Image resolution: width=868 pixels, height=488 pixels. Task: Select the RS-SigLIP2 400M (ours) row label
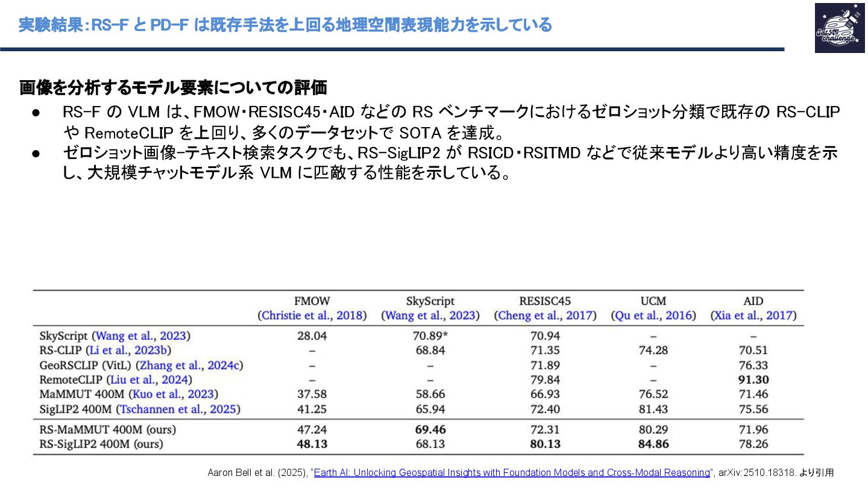(101, 445)
